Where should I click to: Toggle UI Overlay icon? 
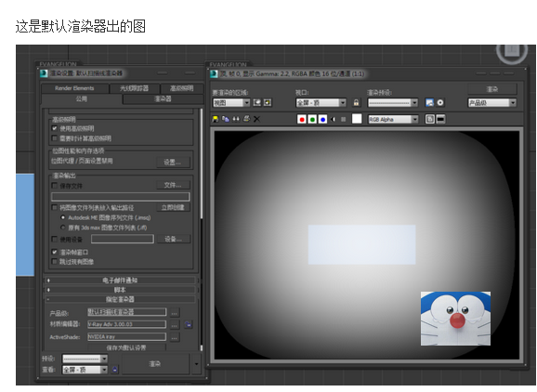coord(430,119)
